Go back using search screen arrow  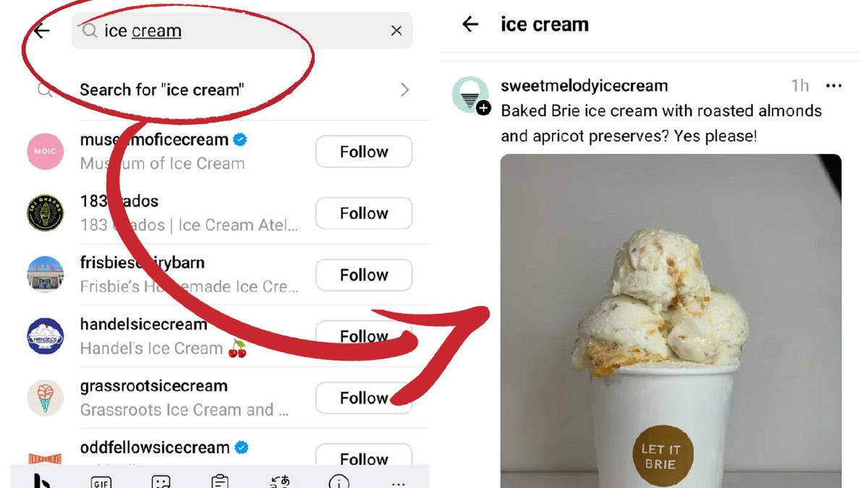point(42,30)
